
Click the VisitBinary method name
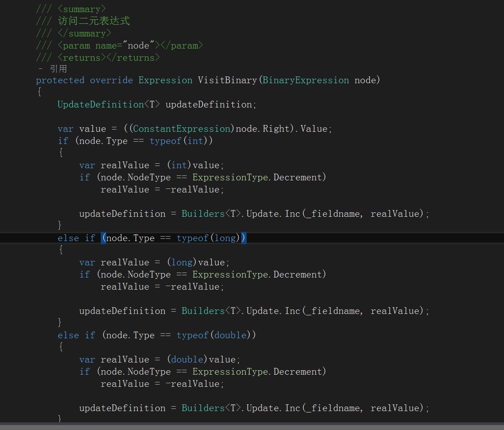click(228, 80)
